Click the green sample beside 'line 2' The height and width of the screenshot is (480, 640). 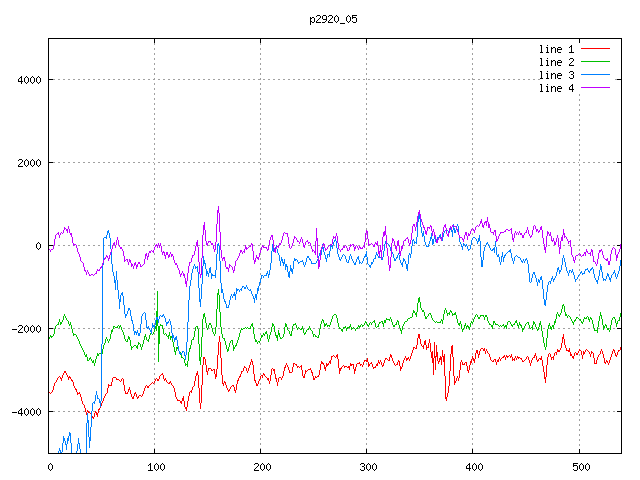pyautogui.click(x=595, y=62)
